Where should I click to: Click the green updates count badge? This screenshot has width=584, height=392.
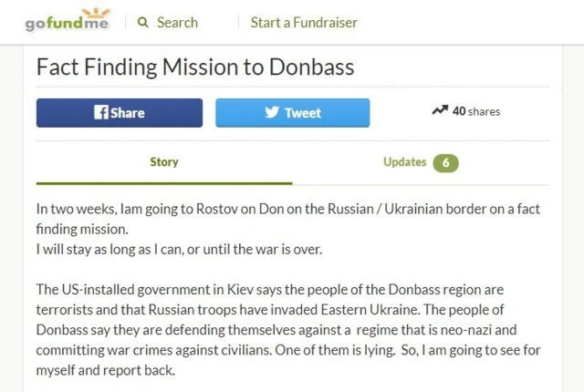click(445, 162)
